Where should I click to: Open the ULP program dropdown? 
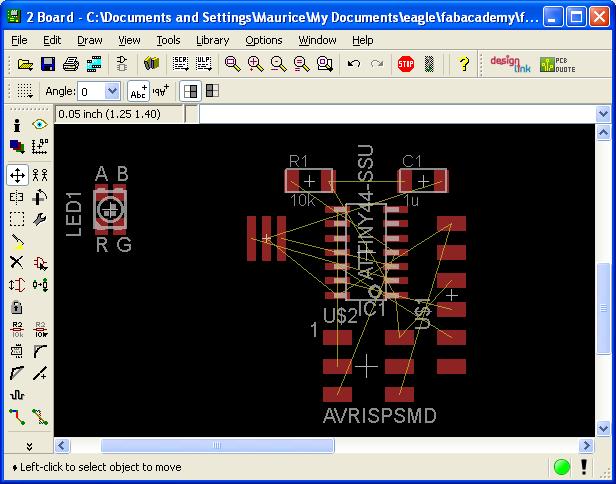(x=204, y=63)
